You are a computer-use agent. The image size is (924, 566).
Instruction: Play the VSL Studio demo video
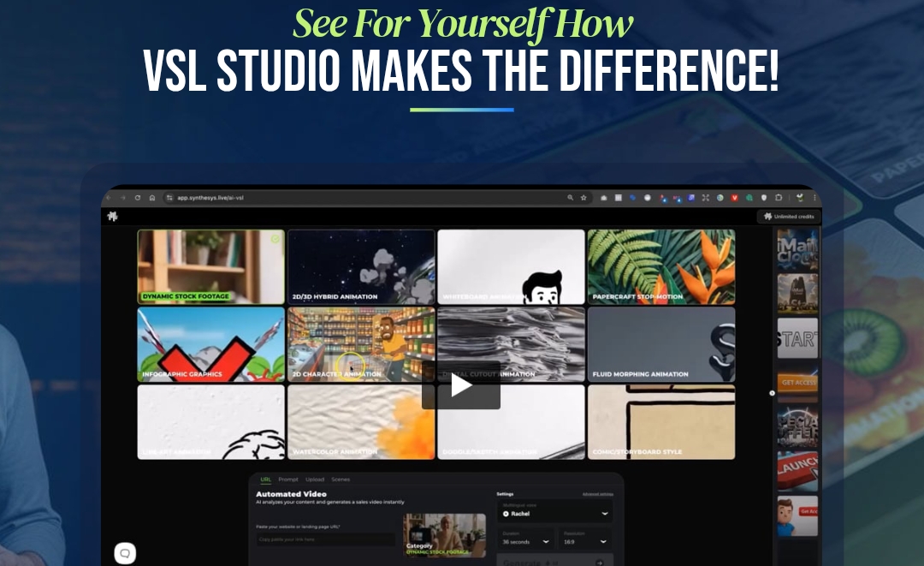coord(461,385)
